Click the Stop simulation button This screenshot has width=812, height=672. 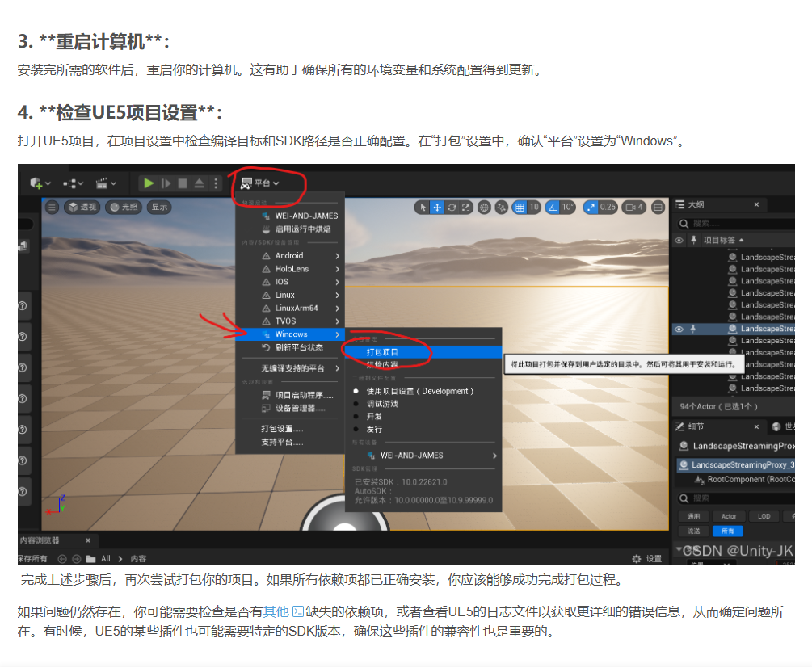(x=183, y=183)
